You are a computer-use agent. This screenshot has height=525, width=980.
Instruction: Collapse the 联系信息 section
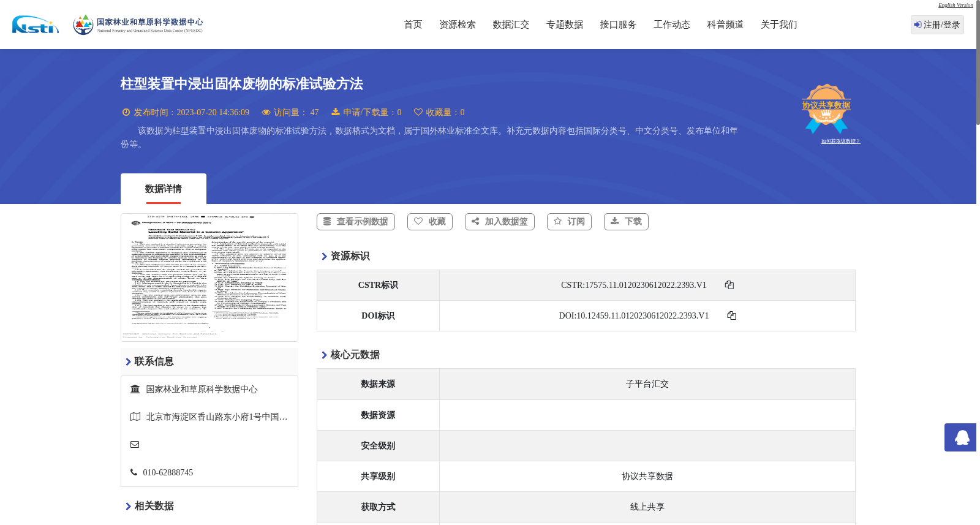(x=129, y=362)
